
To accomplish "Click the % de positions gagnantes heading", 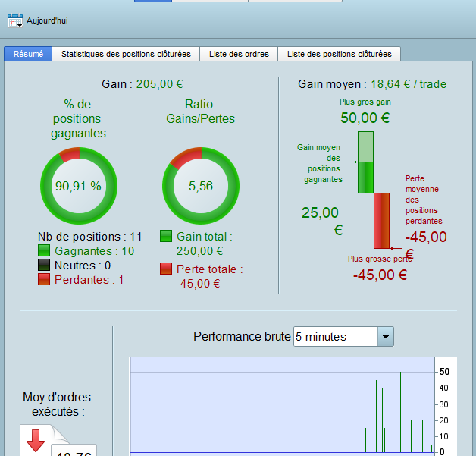I will tap(78, 118).
